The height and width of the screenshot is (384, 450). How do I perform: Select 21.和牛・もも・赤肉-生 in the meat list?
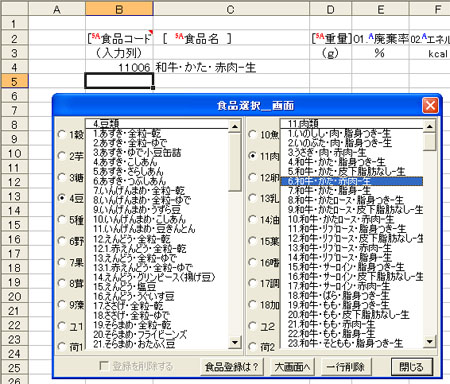click(x=331, y=324)
